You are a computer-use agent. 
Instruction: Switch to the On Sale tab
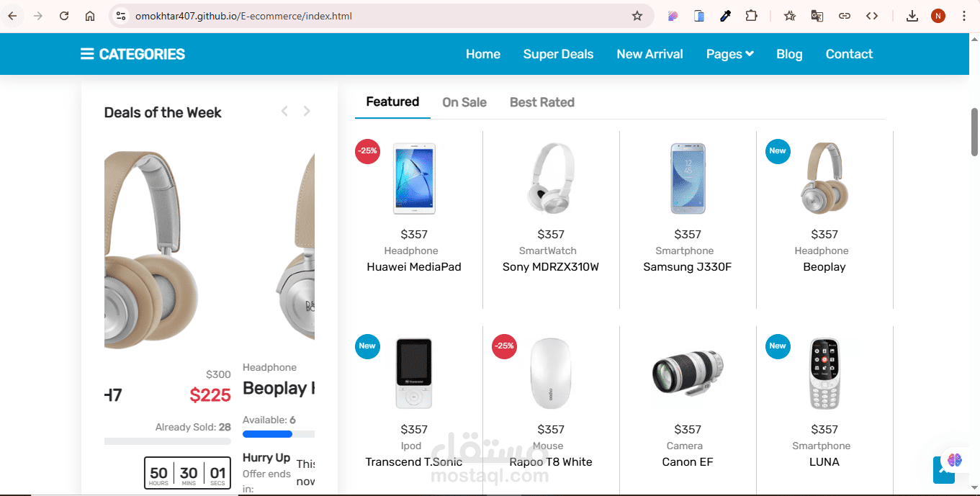pos(464,102)
